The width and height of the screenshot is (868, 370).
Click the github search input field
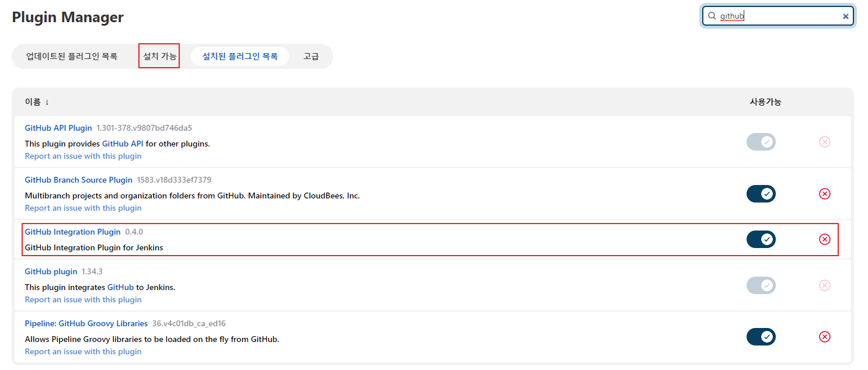[778, 16]
